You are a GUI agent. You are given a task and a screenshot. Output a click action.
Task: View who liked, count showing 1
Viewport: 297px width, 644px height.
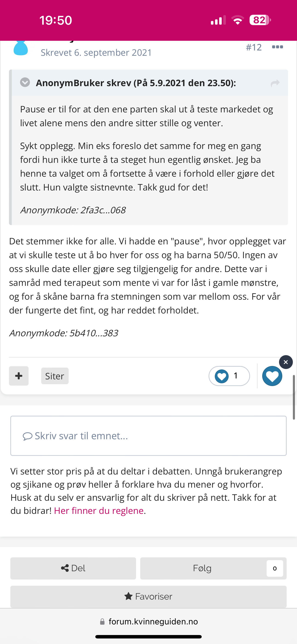pyautogui.click(x=229, y=376)
